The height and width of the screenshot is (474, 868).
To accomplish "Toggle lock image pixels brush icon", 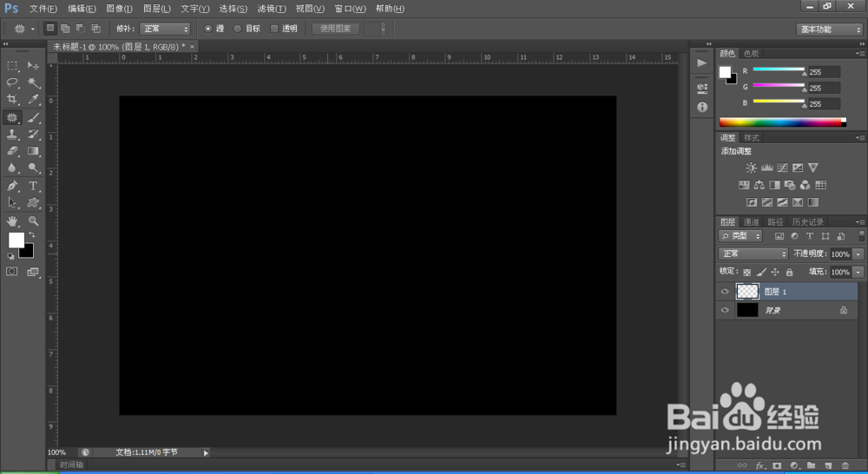I will (x=762, y=272).
